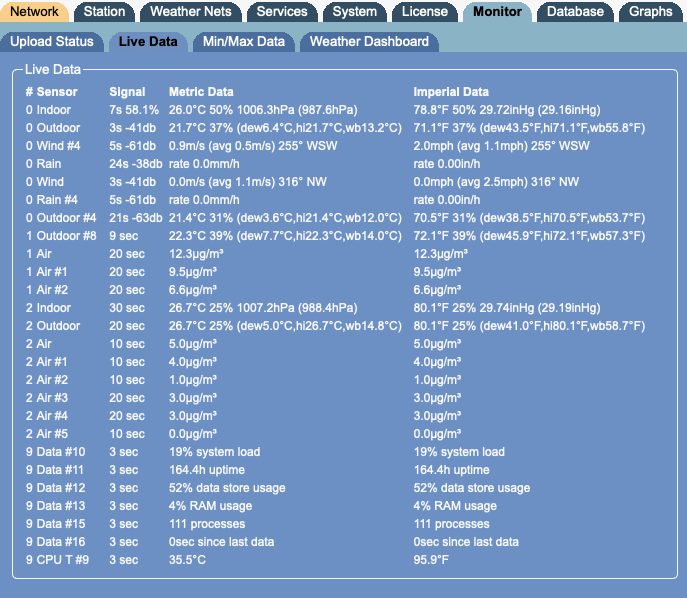
Task: Click the '9 Data #15' sensor name
Action: tap(56, 524)
